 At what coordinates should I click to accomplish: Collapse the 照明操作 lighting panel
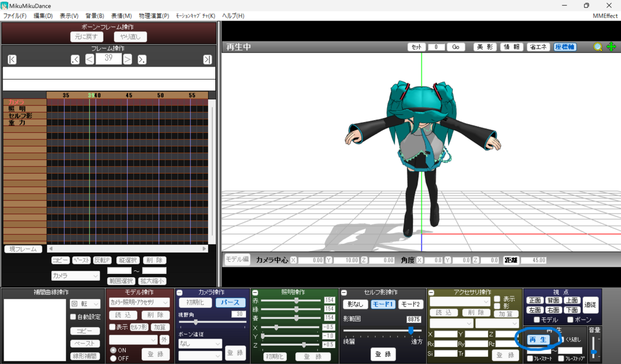click(255, 293)
